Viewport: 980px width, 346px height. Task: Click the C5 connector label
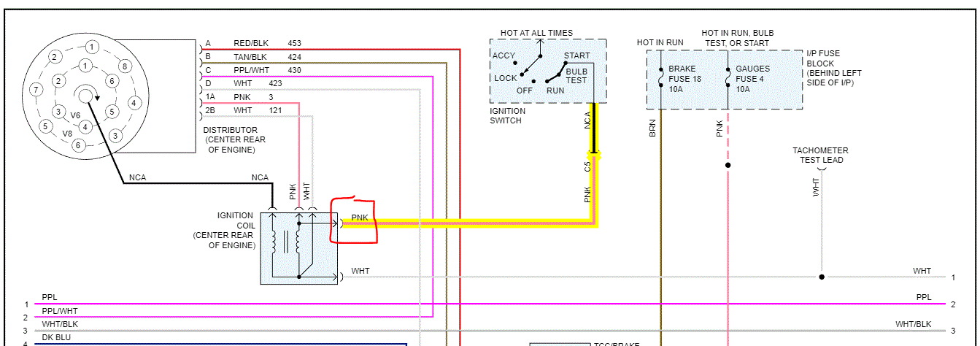tap(587, 167)
